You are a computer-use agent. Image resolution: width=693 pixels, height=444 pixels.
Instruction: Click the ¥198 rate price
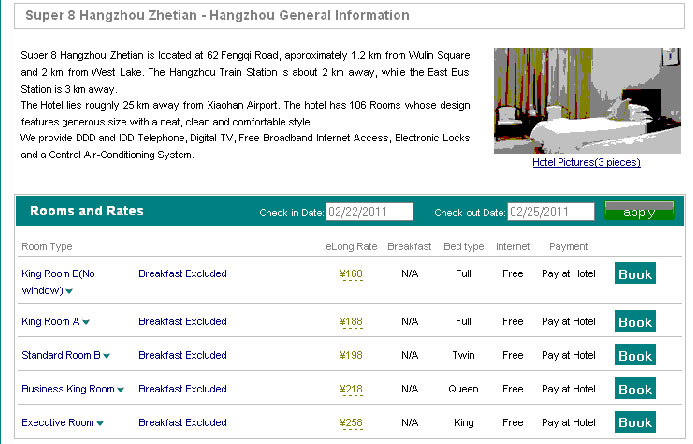[x=351, y=355]
